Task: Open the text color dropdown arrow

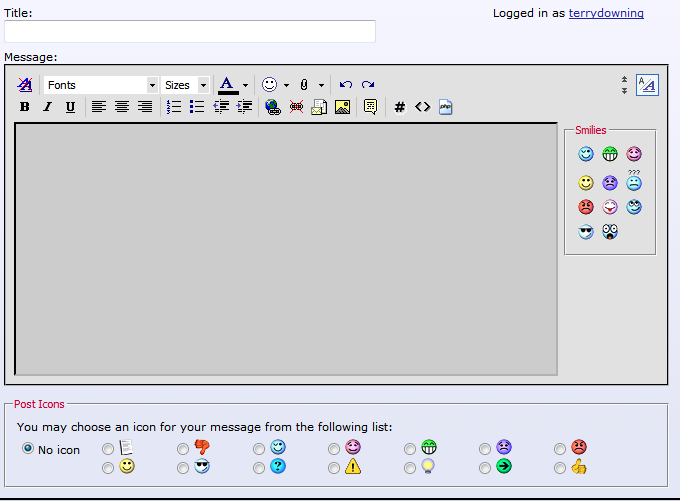Action: click(245, 85)
